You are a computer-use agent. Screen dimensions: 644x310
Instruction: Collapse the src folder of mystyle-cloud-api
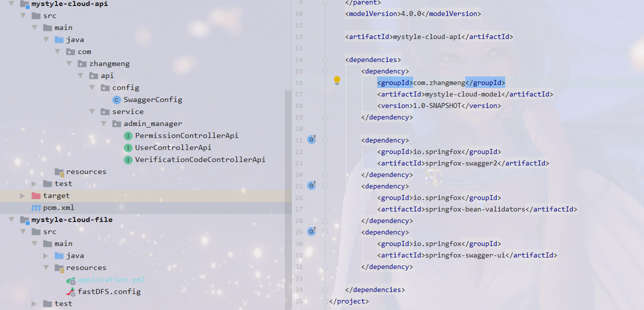pyautogui.click(x=24, y=15)
